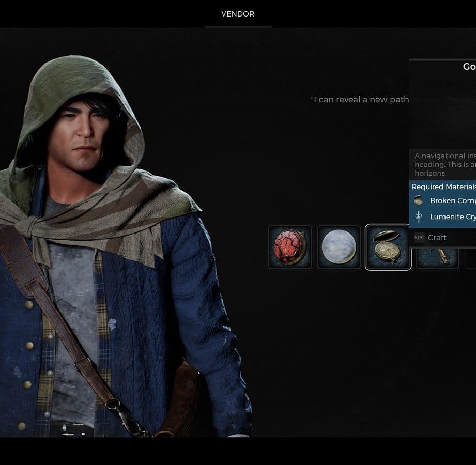Click the Lumenite Crystal material icon
Viewport: 476px width, 465px height.
[419, 216]
